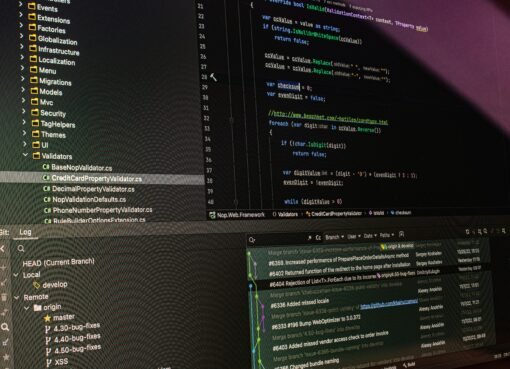
Task: Switch to the Log tab
Action: click(25, 232)
